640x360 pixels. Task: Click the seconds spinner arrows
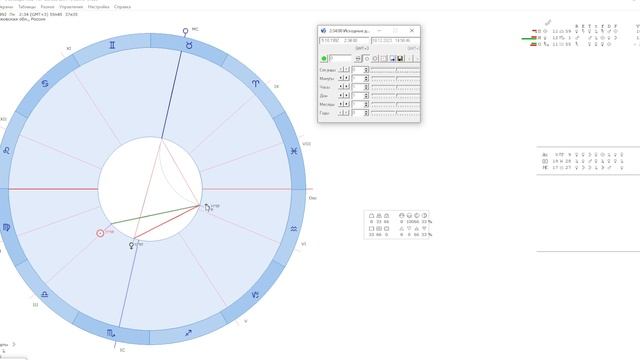(366, 69)
